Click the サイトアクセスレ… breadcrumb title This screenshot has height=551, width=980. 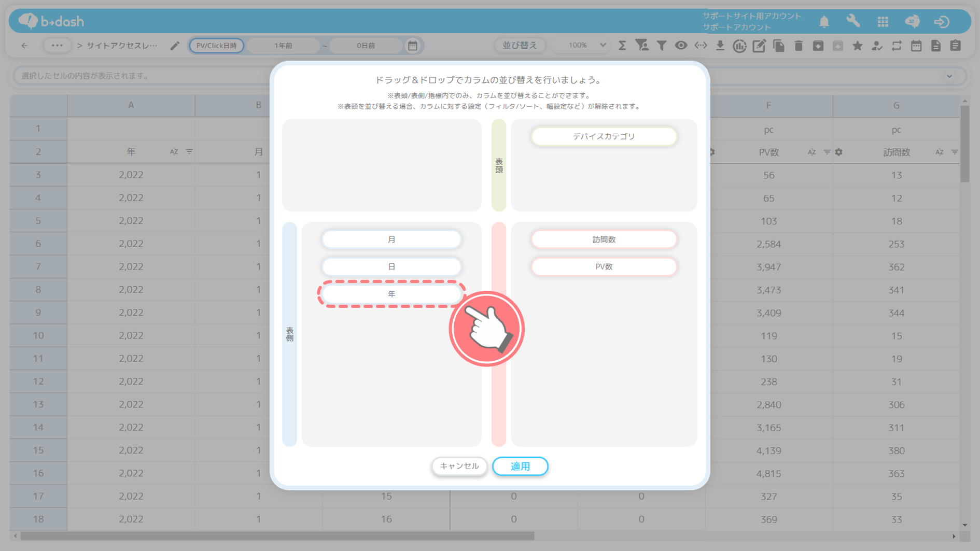[x=122, y=46]
